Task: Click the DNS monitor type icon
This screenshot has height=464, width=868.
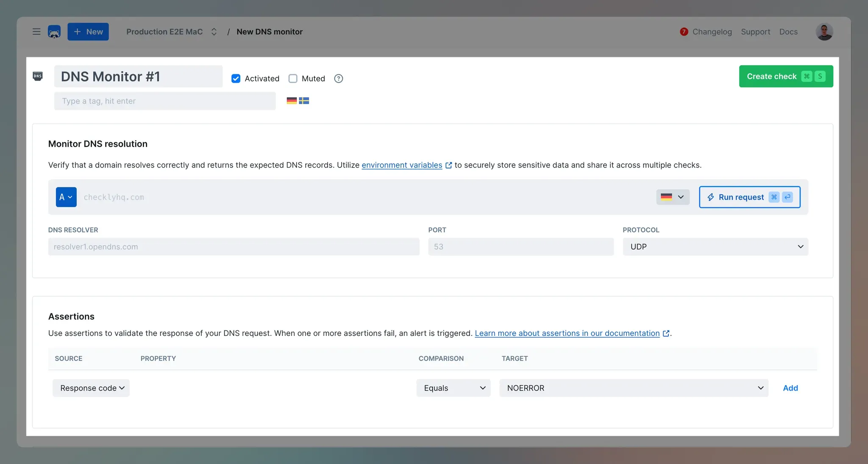Action: tap(38, 76)
